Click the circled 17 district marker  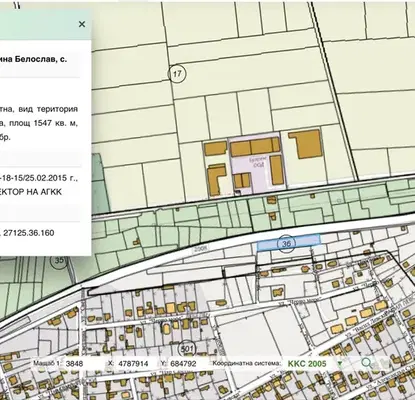pos(177,73)
